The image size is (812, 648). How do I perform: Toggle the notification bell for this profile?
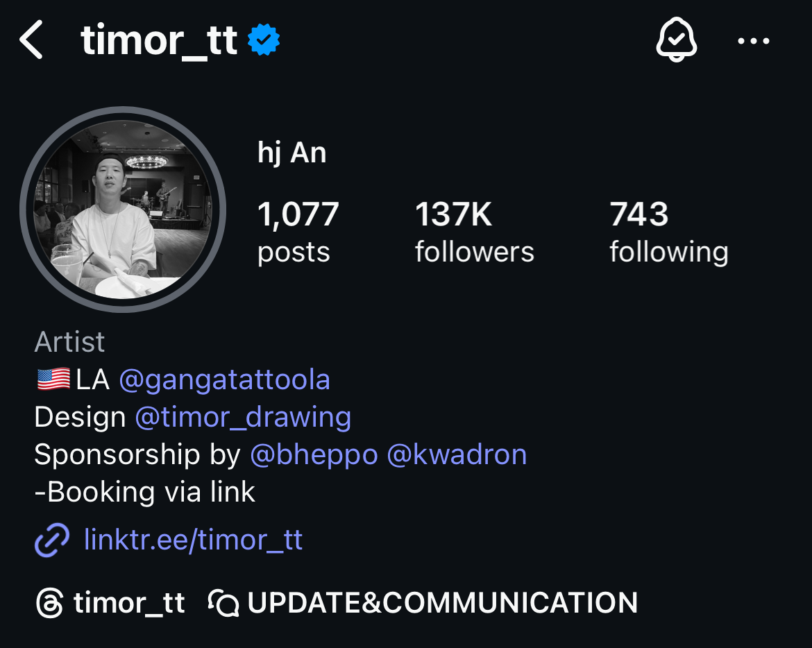[x=677, y=40]
